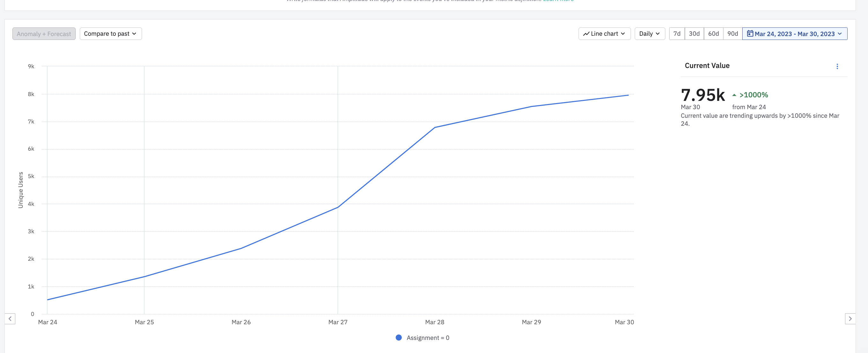Viewport: 868px width, 353px height.
Task: Toggle the Anomaly + Forecast button
Action: [x=44, y=34]
